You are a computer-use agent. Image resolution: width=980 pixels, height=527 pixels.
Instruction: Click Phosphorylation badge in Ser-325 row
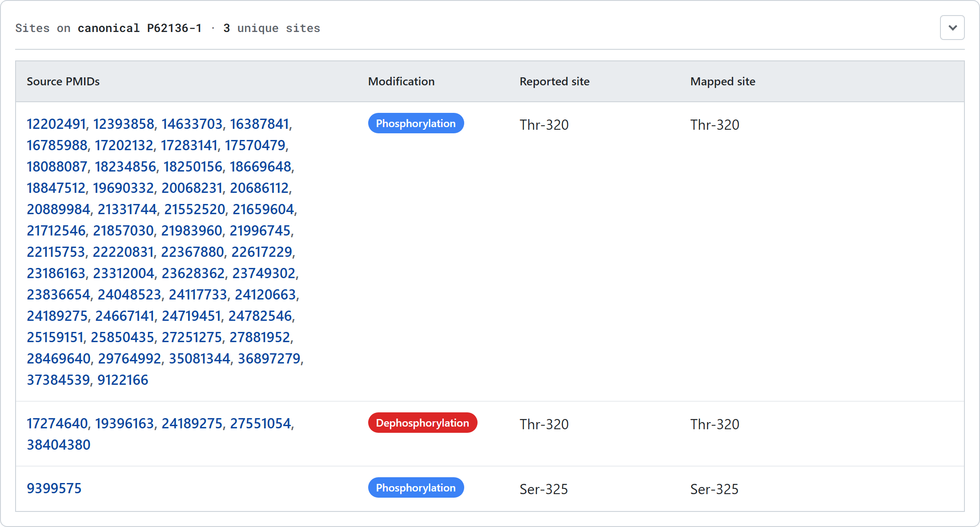416,488
